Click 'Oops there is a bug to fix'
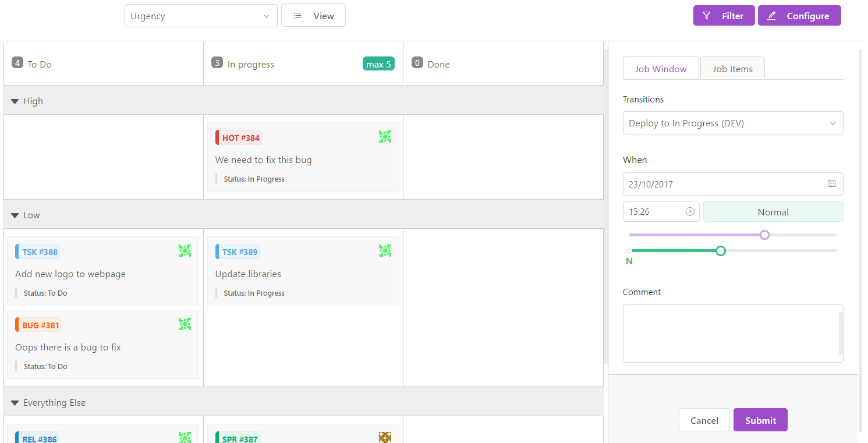 click(68, 348)
